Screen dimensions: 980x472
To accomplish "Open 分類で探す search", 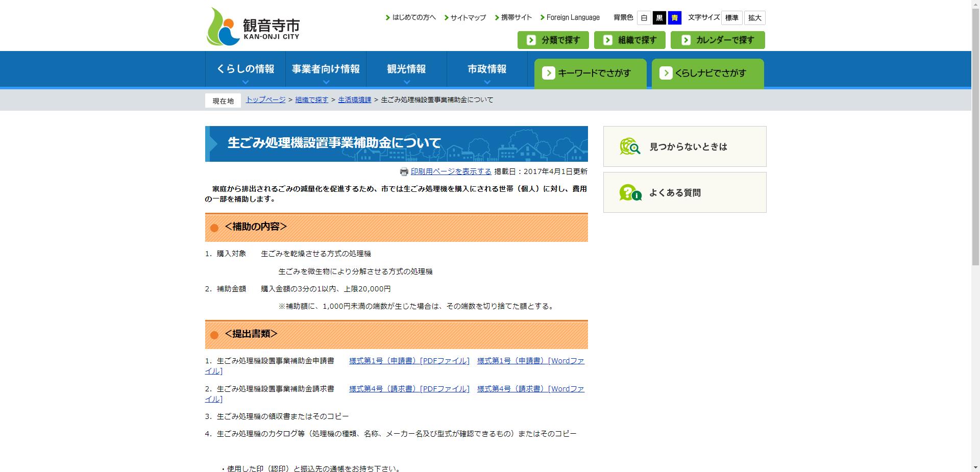I will point(553,40).
